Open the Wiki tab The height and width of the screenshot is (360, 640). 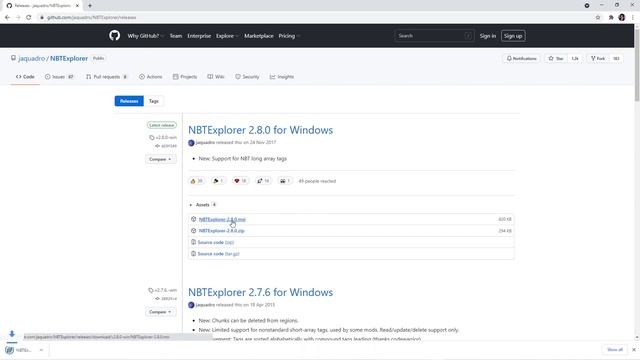click(x=216, y=77)
